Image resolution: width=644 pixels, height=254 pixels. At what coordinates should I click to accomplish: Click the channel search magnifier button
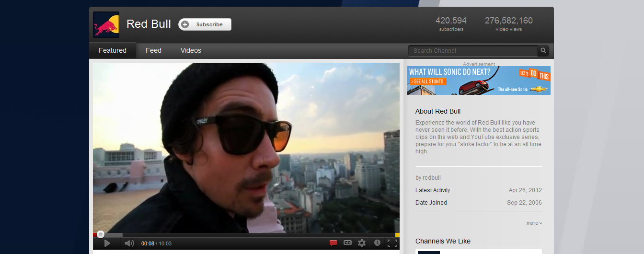[543, 50]
